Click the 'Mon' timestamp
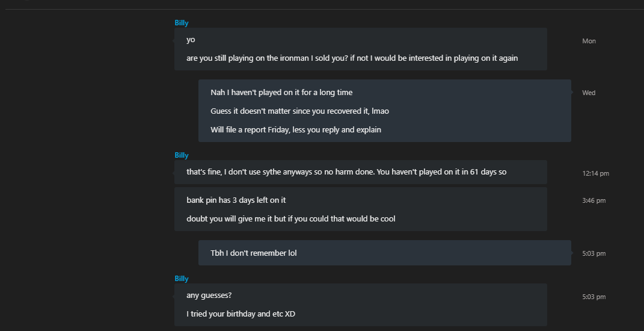Viewport: 644px width, 331px height. (589, 41)
